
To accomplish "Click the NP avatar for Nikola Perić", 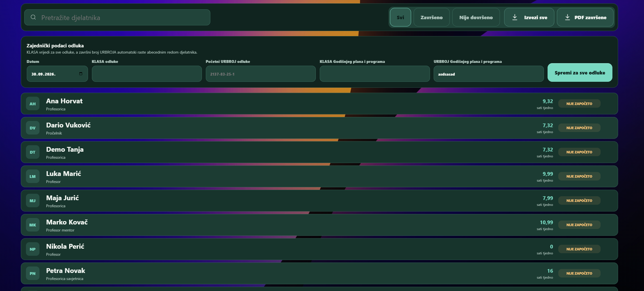I will click(33, 249).
